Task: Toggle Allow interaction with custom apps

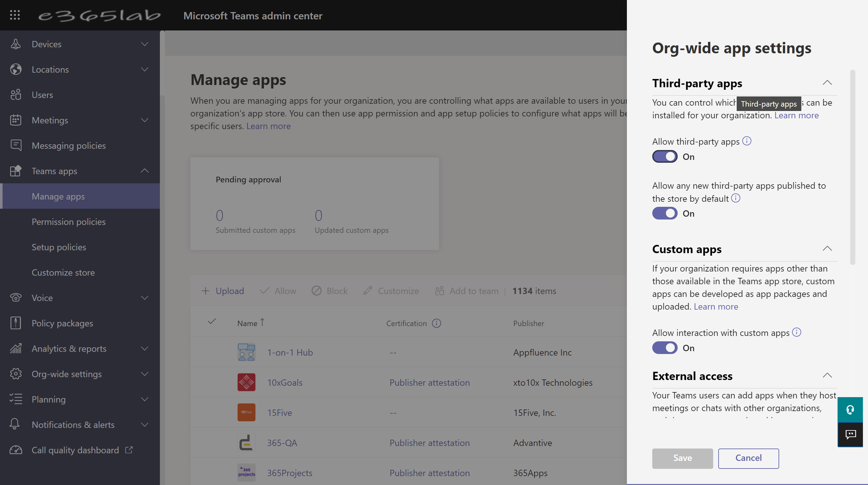Action: pos(664,348)
